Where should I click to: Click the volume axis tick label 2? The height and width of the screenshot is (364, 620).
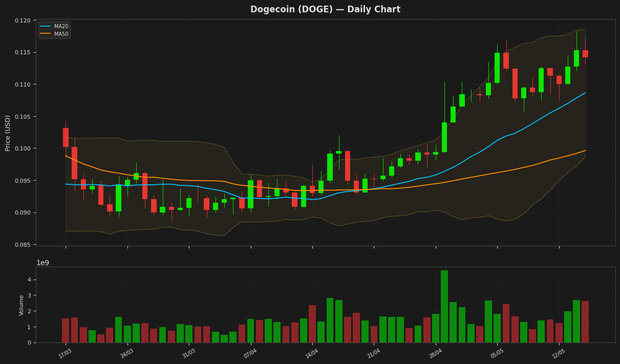pyautogui.click(x=30, y=311)
